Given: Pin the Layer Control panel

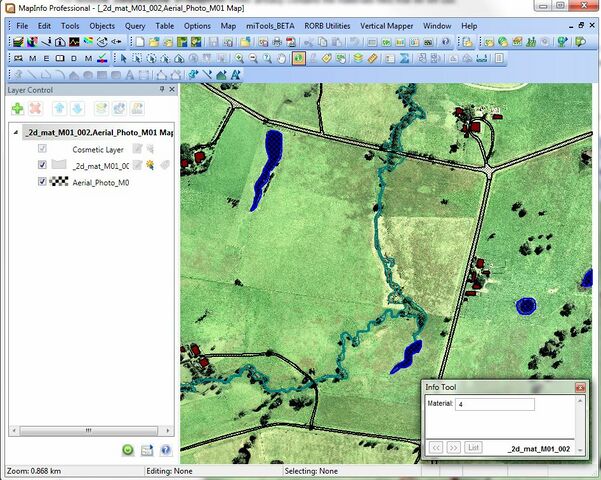Looking at the screenshot, I should (x=160, y=89).
